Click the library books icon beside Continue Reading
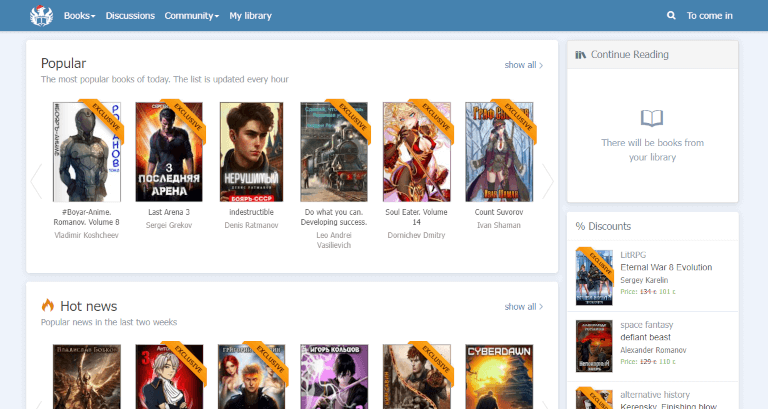This screenshot has height=409, width=768. coord(580,55)
